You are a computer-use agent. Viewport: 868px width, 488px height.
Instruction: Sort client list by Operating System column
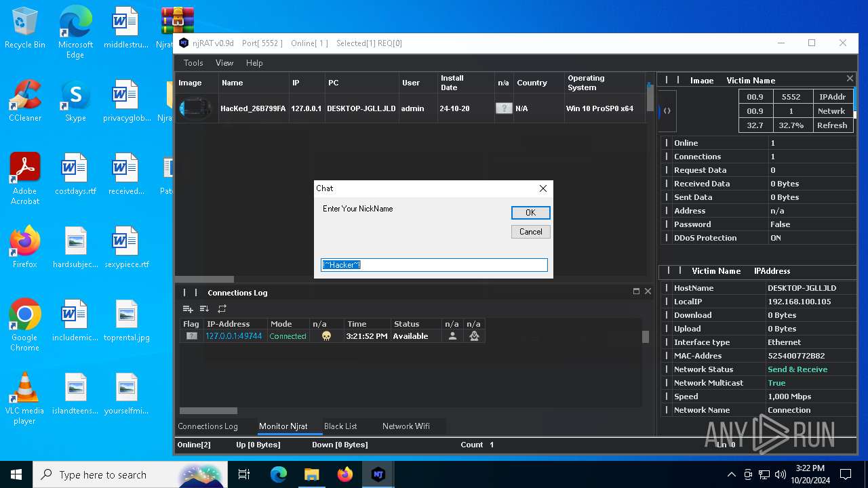click(x=604, y=83)
